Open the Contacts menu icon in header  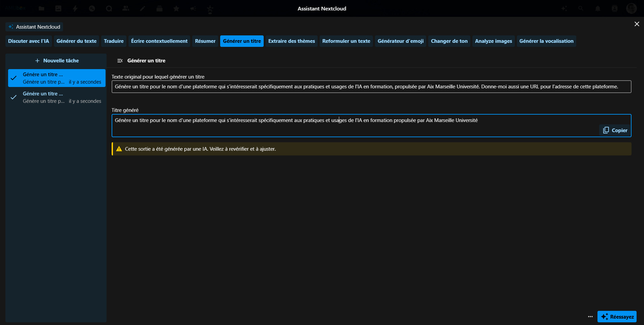click(x=615, y=8)
